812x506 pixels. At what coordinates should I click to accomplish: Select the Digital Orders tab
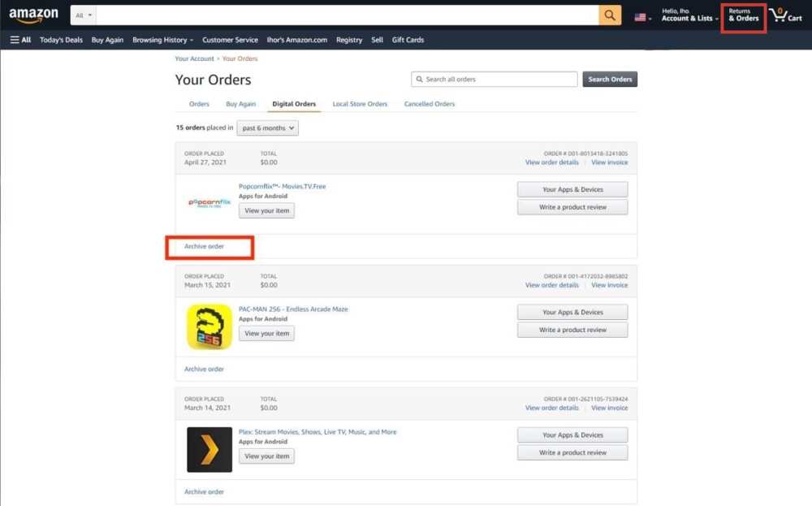tap(294, 104)
